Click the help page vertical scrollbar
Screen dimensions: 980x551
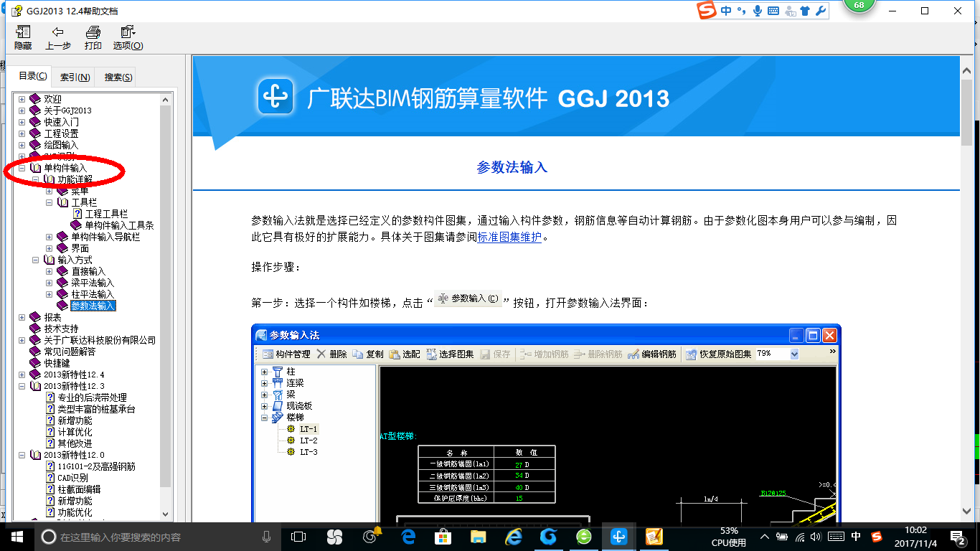pyautogui.click(x=966, y=289)
